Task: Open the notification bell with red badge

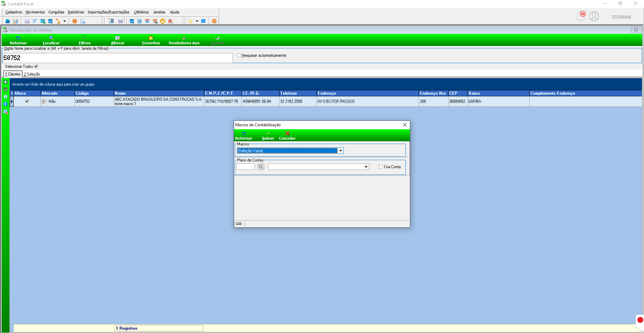Action: (x=581, y=16)
